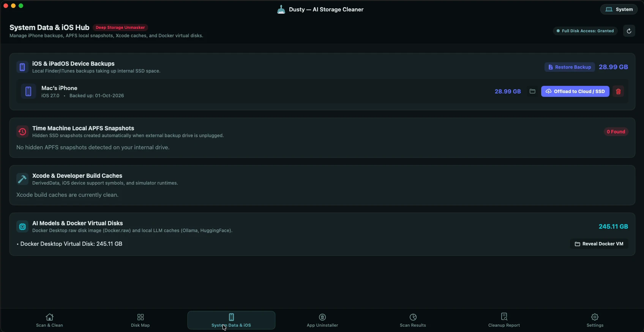This screenshot has width=644, height=332.
Task: Click Offload to Cloud / SSD button
Action: tap(575, 92)
